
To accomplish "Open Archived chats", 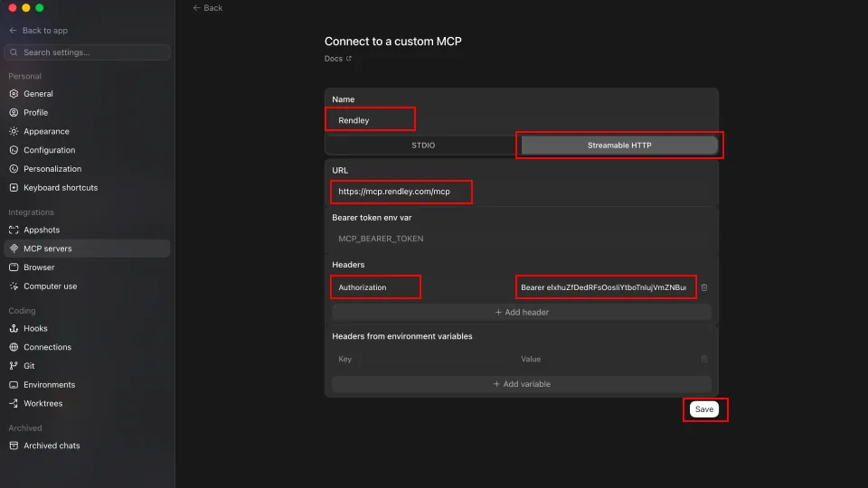I will tap(87, 446).
